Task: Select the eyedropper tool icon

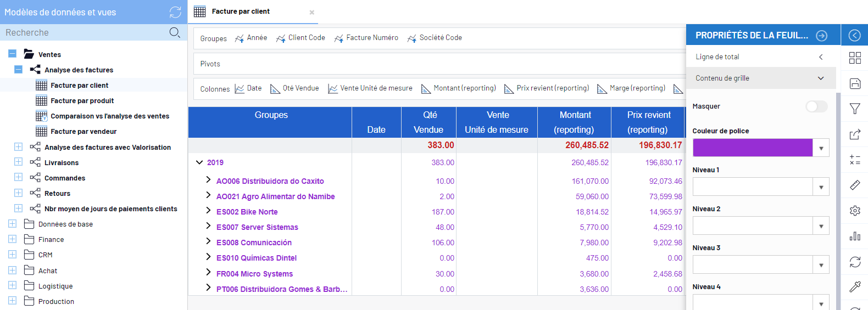Action: tap(855, 287)
